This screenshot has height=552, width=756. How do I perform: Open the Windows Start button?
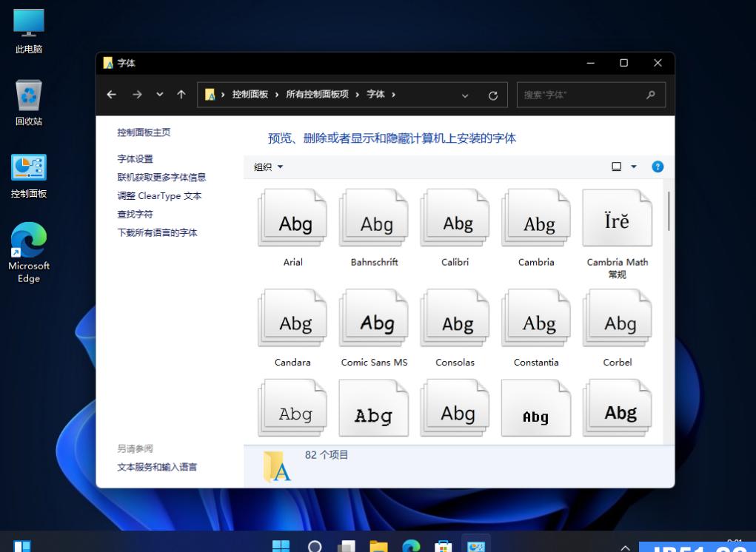pyautogui.click(x=281, y=546)
